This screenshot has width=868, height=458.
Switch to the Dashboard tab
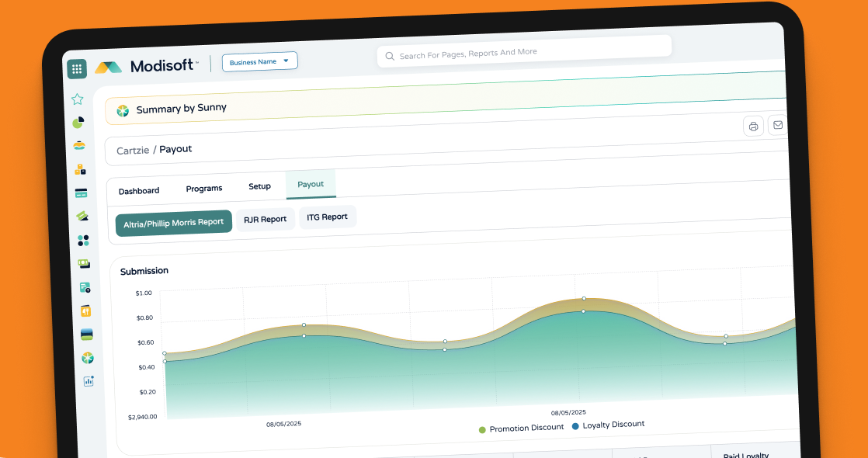coord(139,191)
